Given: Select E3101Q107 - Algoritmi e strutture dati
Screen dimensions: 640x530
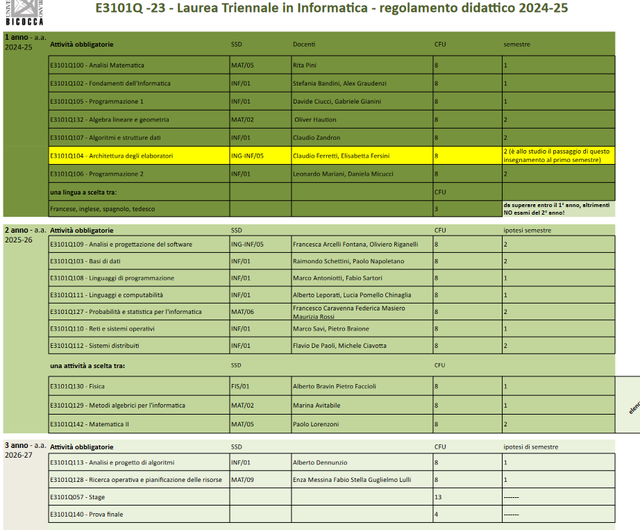Looking at the screenshot, I should point(139,138).
